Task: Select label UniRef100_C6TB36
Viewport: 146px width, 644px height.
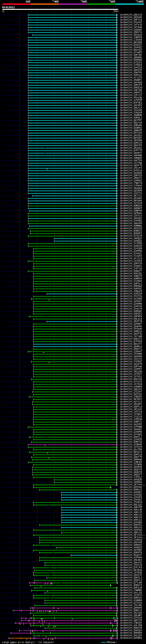Action: 131,572
